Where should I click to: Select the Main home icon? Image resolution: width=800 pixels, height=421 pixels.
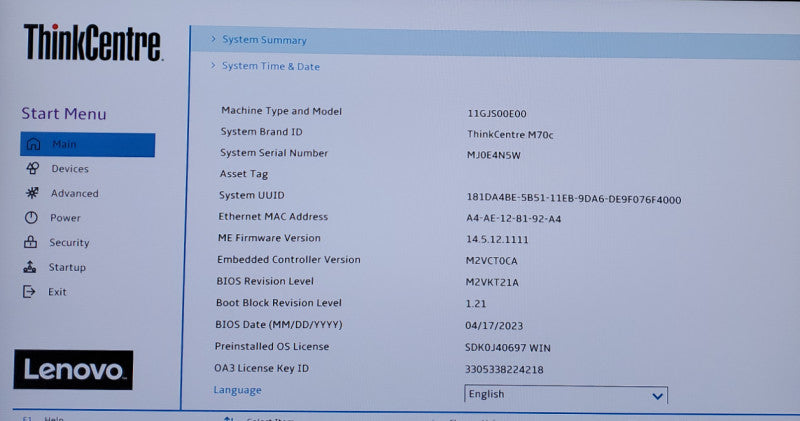tap(33, 144)
